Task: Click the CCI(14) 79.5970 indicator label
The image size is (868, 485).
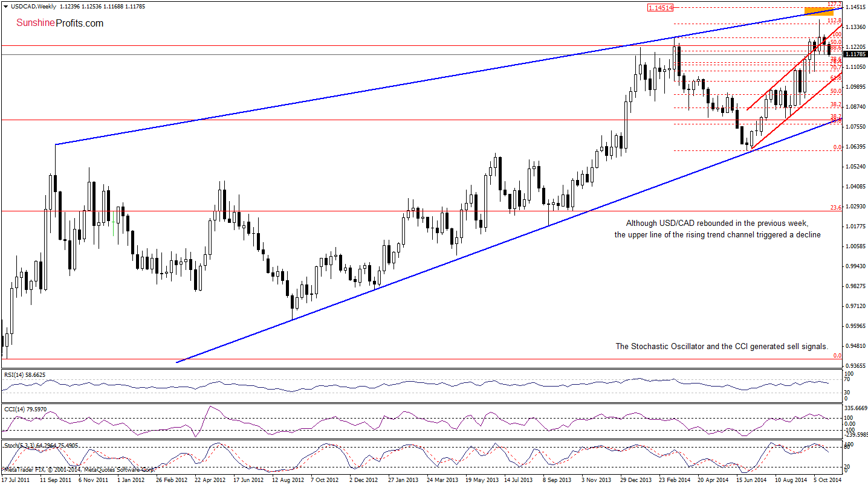Action: [x=25, y=410]
